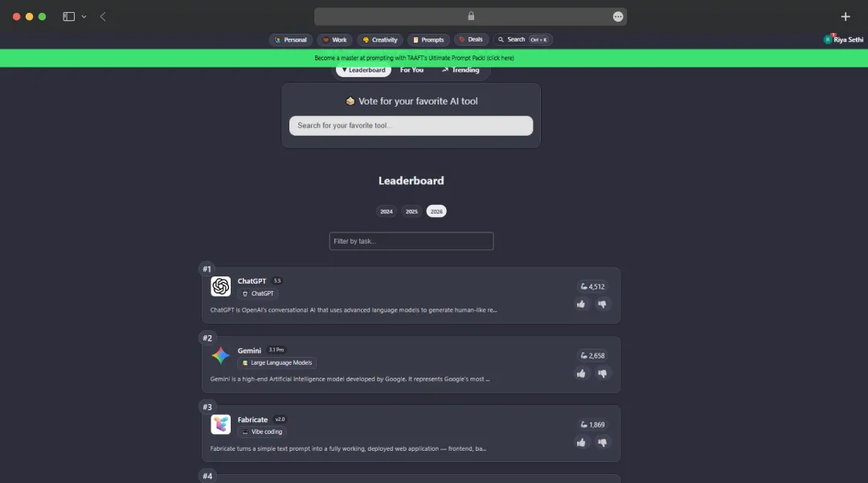Open the Leaderboard dropdown triangle
The image size is (868, 483).
[342, 70]
